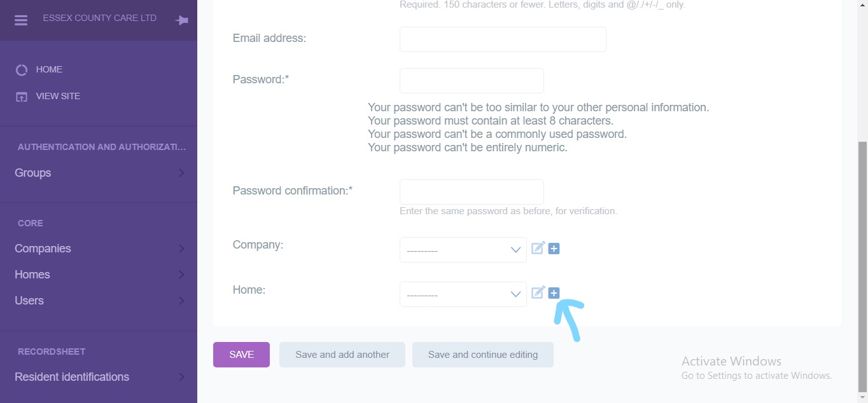
Task: Add a new home with plus icon
Action: (554, 293)
